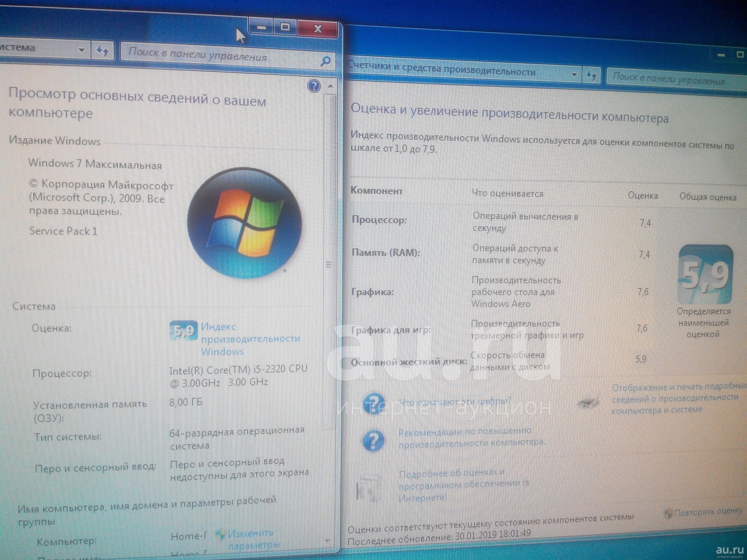Image resolution: width=747 pixels, height=560 pixels.
Task: Click 'Service Pack 1' text
Action: (63, 231)
